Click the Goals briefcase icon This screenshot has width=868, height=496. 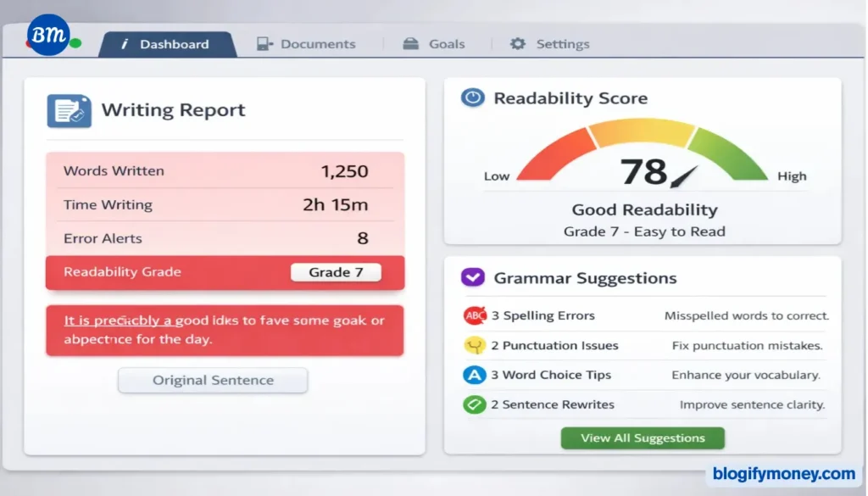[x=411, y=44]
